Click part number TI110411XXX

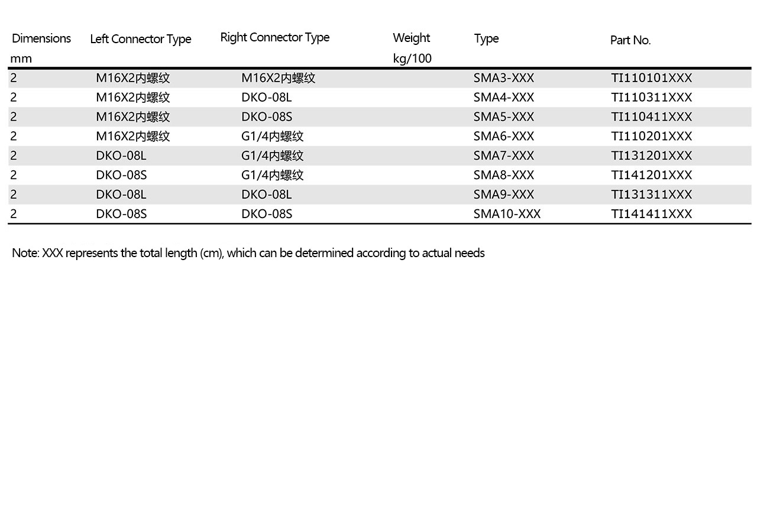click(x=652, y=117)
